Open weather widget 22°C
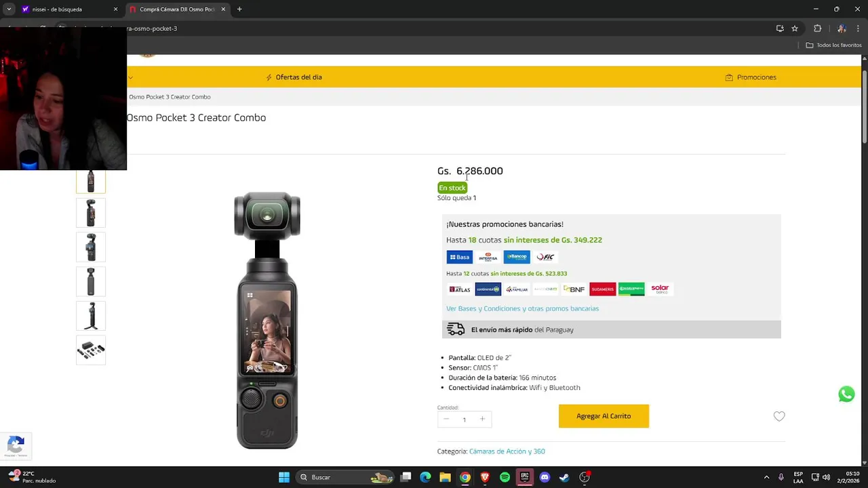868x488 pixels. point(32,477)
